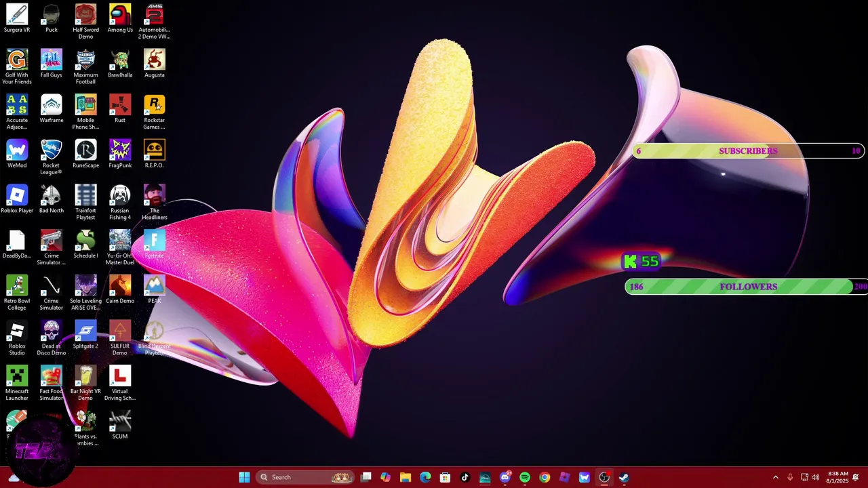Select Dead as Disco Demo icon
The width and height of the screenshot is (868, 488).
click(x=52, y=338)
